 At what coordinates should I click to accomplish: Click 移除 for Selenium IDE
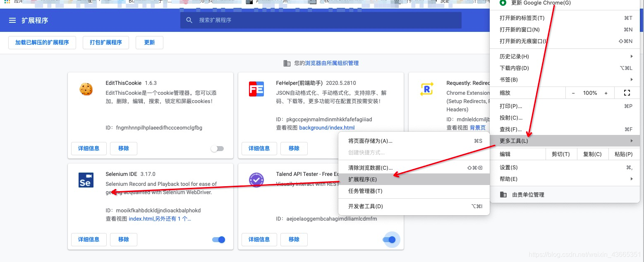click(124, 240)
